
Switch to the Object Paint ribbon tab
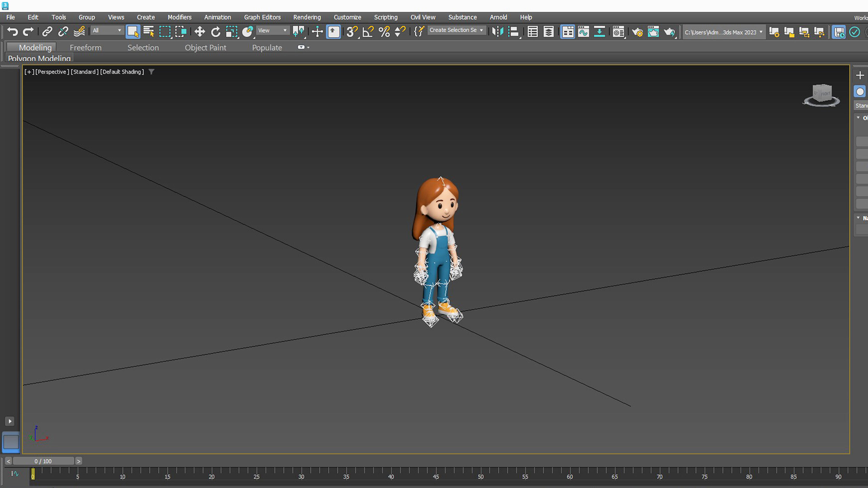coord(205,48)
